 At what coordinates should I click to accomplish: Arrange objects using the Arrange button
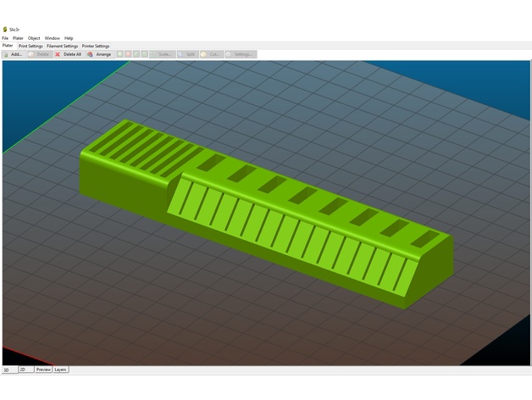(x=99, y=54)
